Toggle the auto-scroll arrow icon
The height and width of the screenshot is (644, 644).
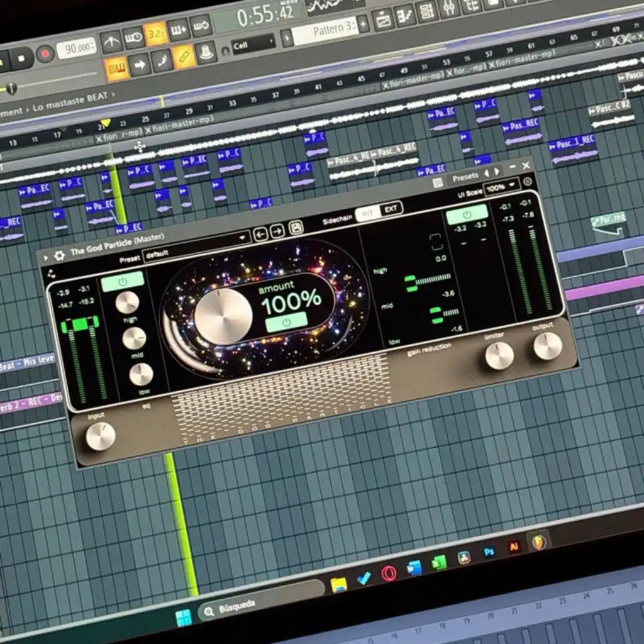[x=140, y=65]
